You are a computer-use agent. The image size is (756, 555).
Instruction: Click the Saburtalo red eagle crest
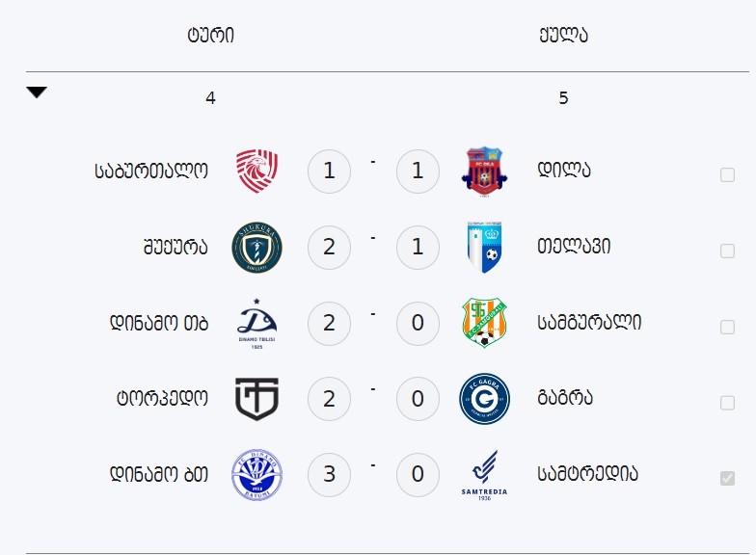pos(256,172)
